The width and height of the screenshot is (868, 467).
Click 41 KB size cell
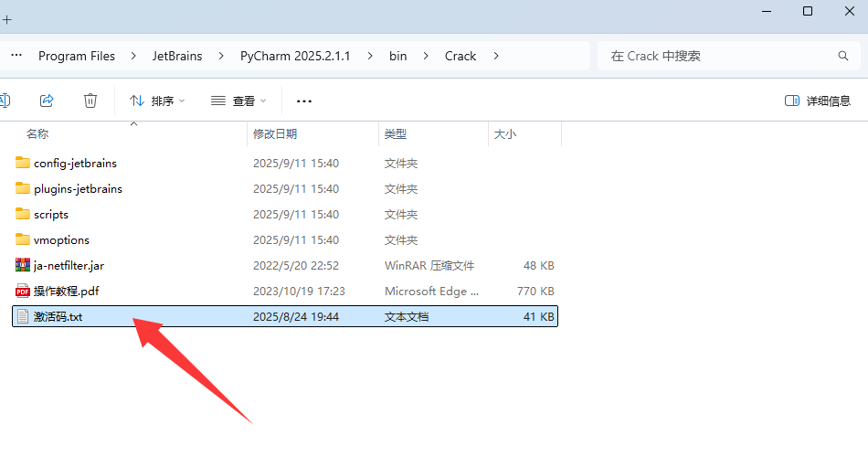[x=539, y=316]
